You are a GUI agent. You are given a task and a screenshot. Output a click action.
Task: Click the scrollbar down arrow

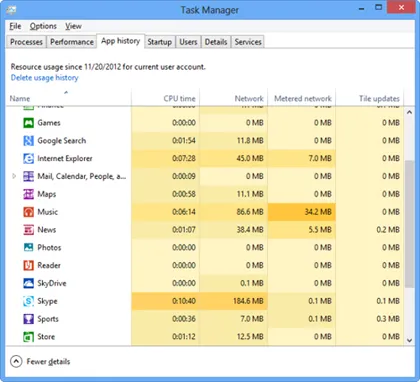click(x=409, y=340)
